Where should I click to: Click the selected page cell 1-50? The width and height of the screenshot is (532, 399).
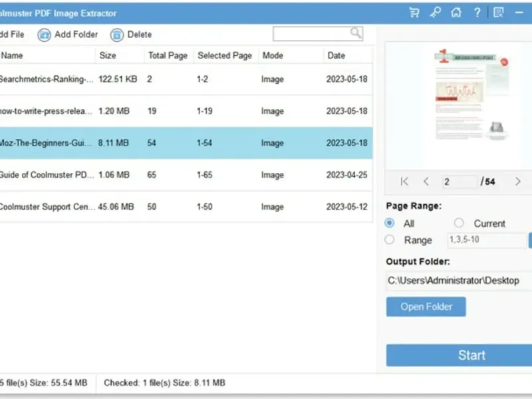point(205,207)
